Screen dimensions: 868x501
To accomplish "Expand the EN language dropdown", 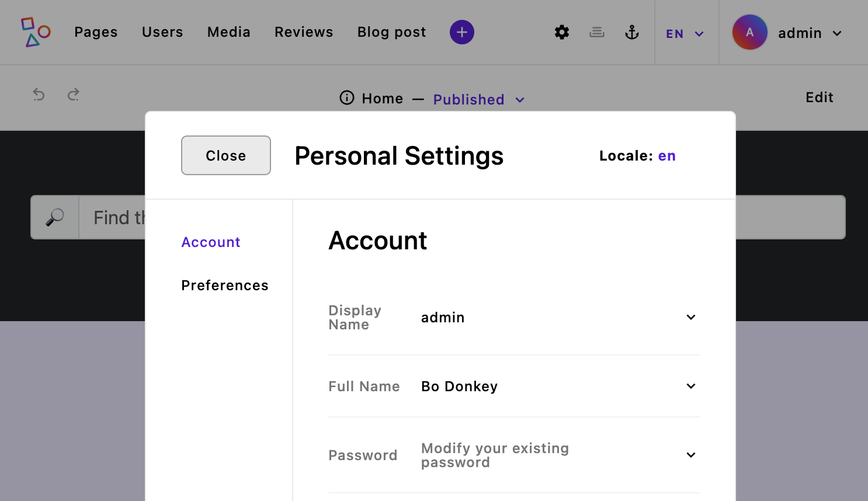I will [x=685, y=33].
